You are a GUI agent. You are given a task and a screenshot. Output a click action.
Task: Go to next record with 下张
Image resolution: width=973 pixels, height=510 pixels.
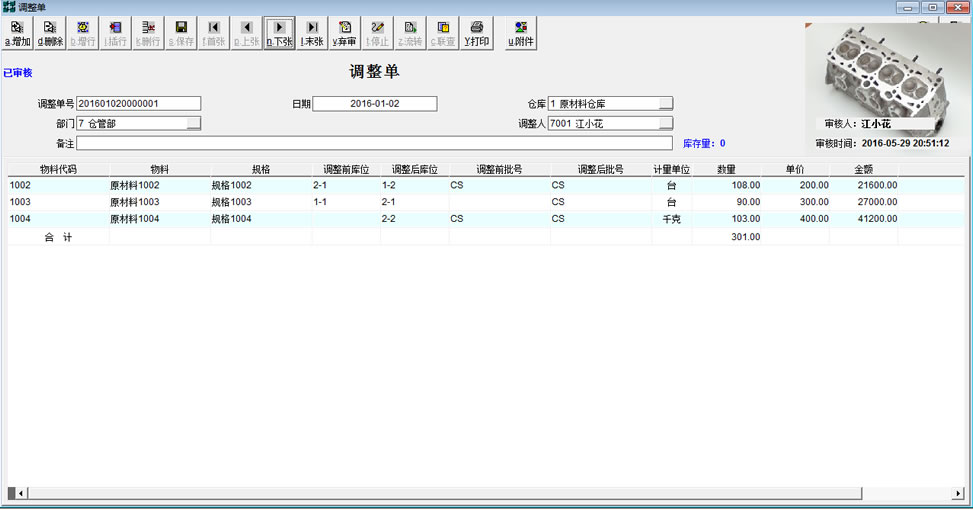tap(279, 34)
